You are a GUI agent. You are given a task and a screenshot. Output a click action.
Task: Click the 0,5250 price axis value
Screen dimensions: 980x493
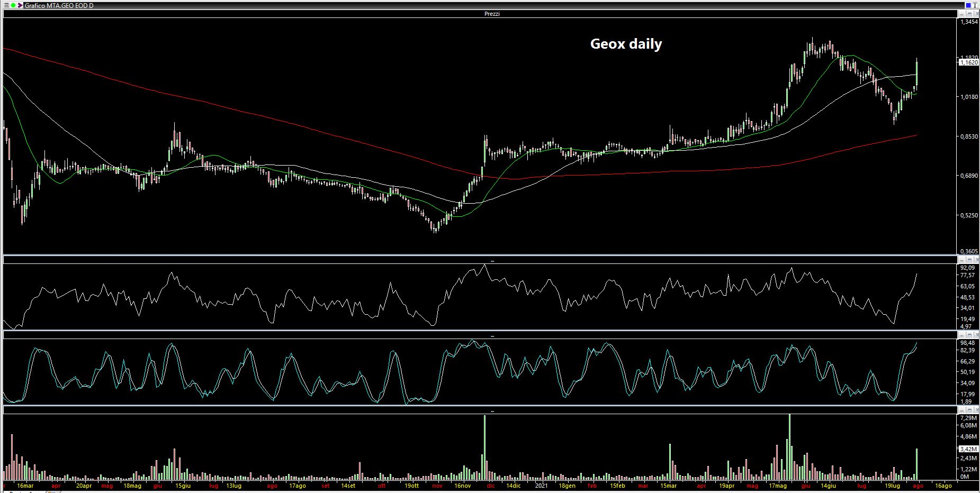969,215
